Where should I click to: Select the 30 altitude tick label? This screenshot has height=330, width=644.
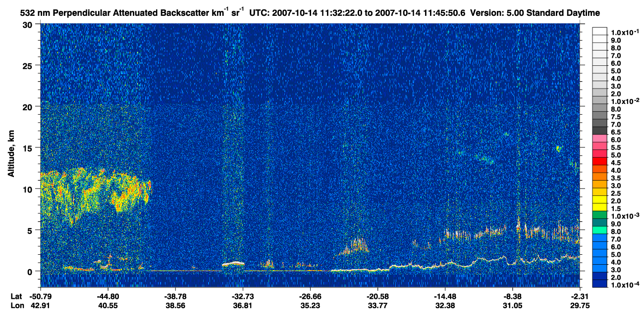(x=28, y=24)
